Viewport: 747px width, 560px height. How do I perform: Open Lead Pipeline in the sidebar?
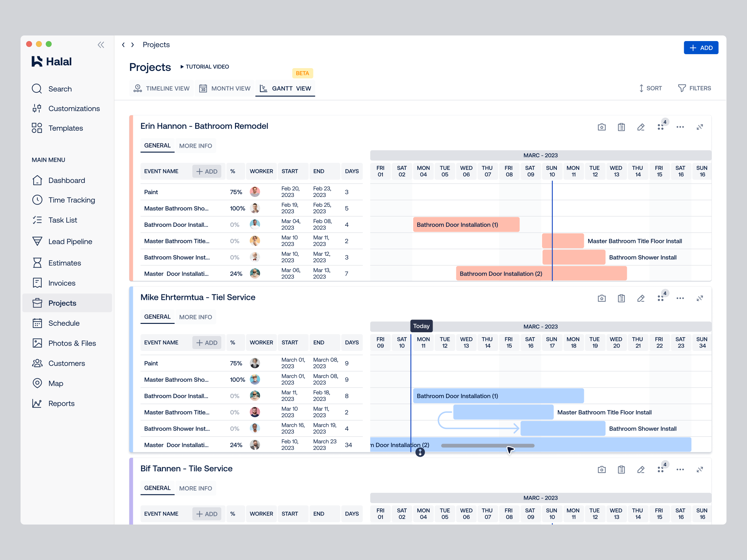(x=70, y=242)
